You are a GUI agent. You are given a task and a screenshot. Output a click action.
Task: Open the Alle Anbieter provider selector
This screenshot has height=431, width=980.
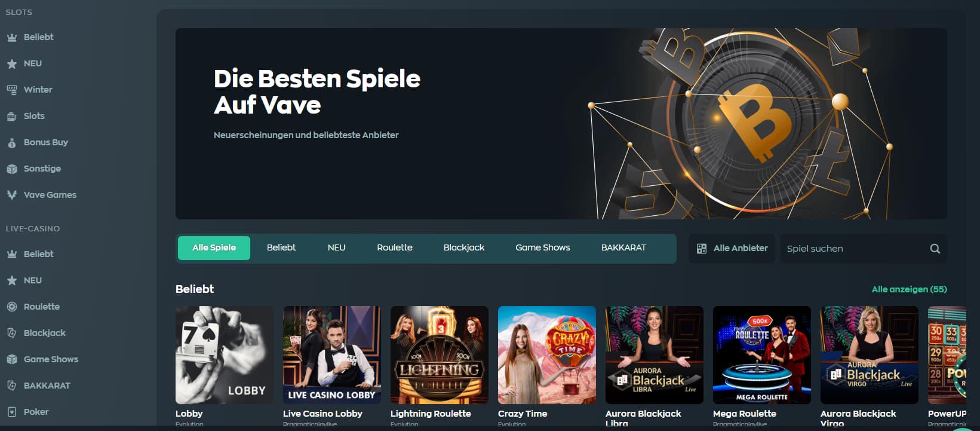[x=732, y=248]
